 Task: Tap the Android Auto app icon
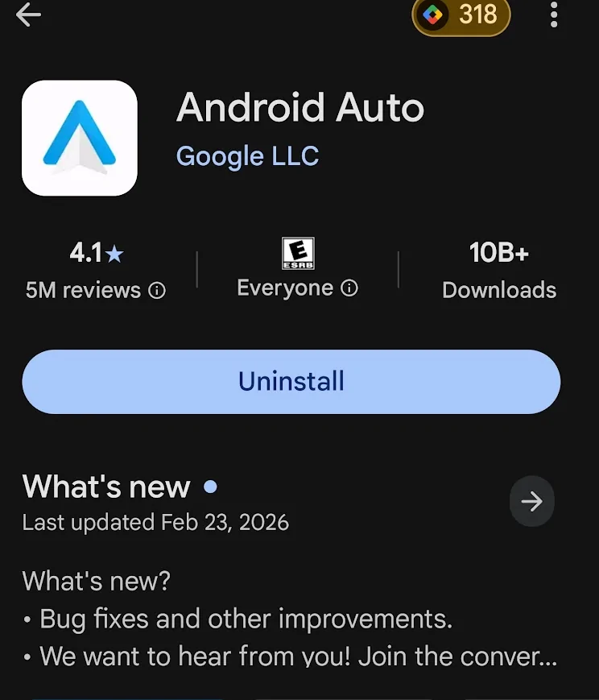(x=80, y=138)
